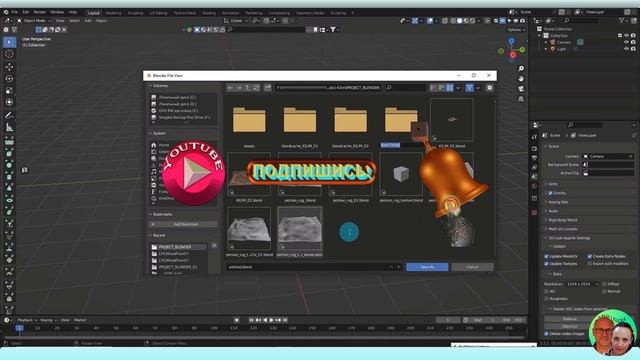Click the outliner filter funnel icon

[x=621, y=20]
